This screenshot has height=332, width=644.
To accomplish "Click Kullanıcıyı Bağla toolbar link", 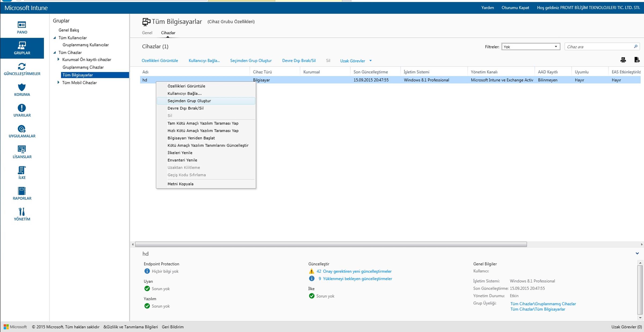I will coord(204,61).
